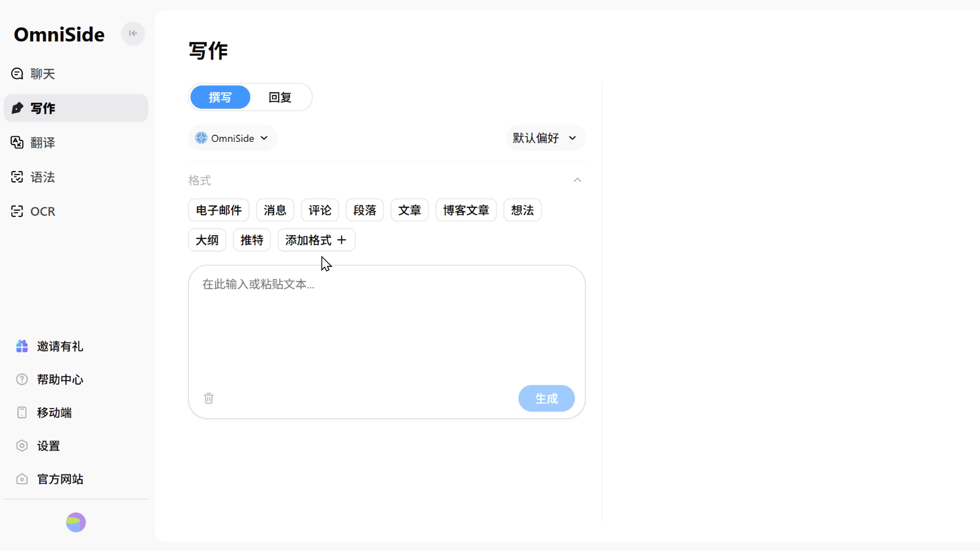
Task: Open the invite rewards (邀请有礼) page
Action: (59, 346)
